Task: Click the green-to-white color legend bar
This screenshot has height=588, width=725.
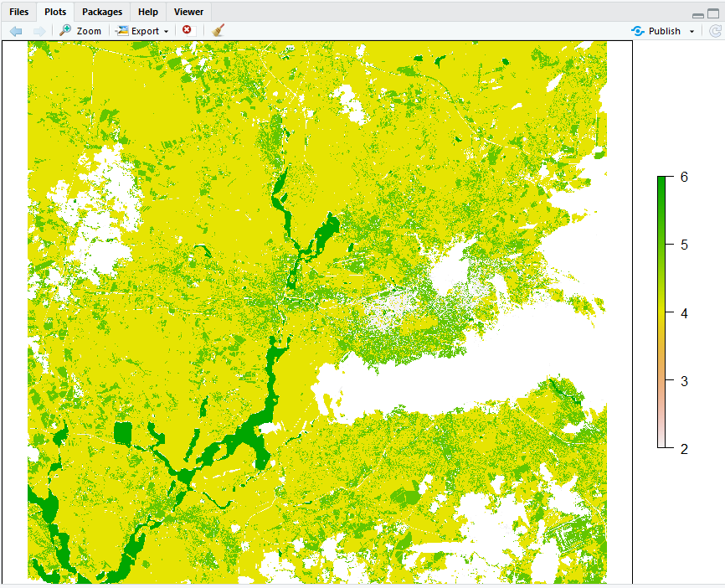Action: click(x=662, y=312)
